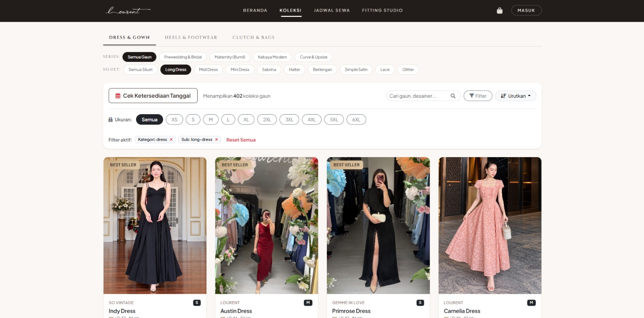Remove the Sub: long-dress filter tag

coord(217,140)
